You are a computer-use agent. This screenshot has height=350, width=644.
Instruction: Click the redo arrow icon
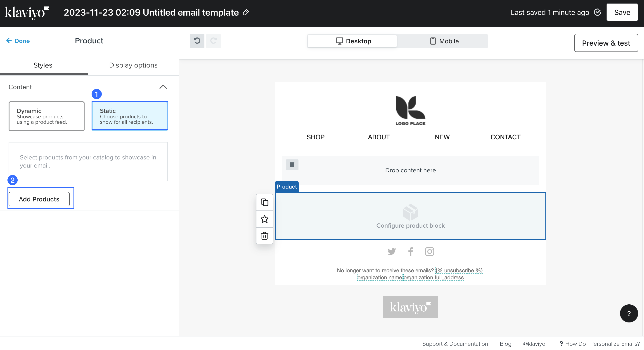213,41
